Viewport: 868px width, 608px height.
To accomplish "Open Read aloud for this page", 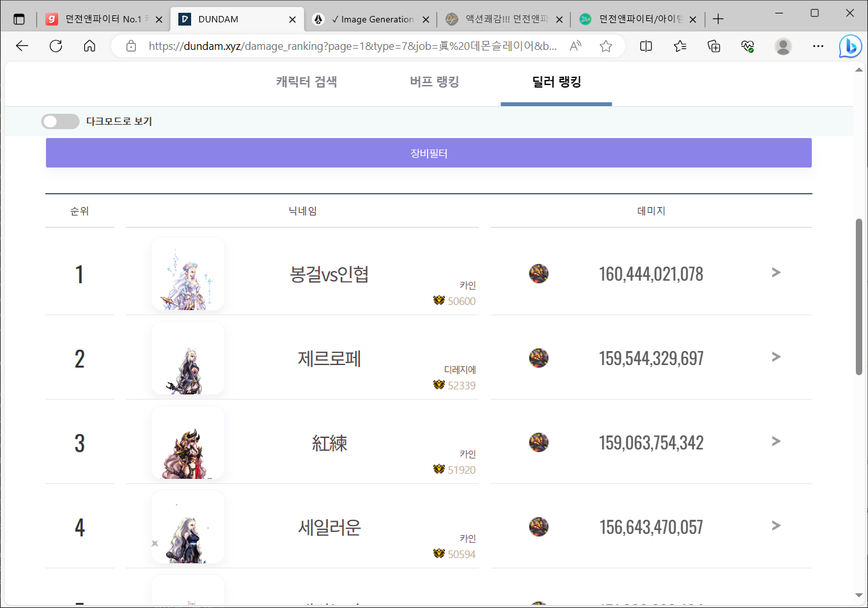I will [575, 46].
